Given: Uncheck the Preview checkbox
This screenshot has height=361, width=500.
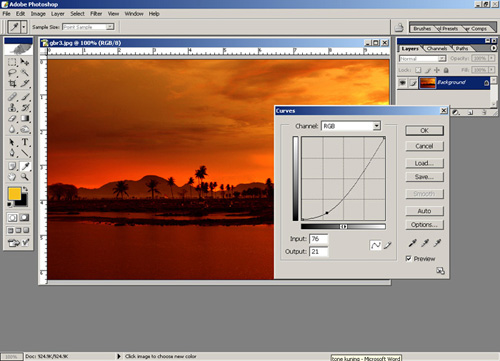Looking at the screenshot, I should point(409,258).
